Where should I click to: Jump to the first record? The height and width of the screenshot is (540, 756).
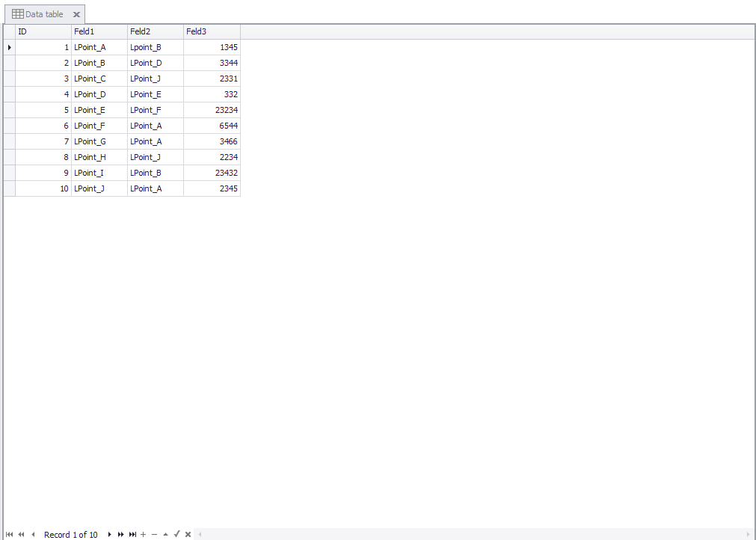pos(10,535)
